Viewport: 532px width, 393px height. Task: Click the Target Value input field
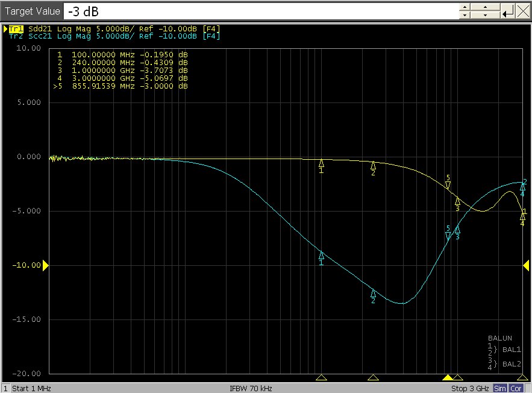260,11
